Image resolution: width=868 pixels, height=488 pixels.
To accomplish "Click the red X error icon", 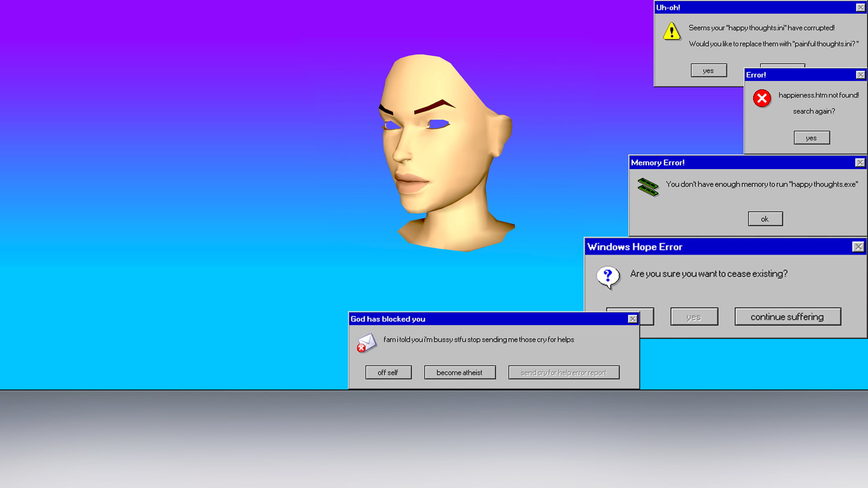I will point(762,98).
